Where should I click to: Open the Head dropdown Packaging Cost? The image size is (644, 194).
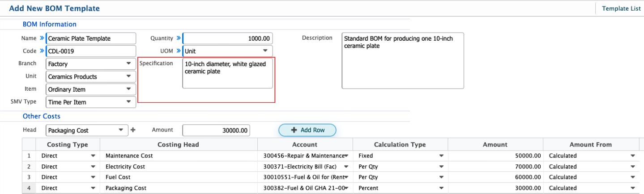click(x=87, y=131)
